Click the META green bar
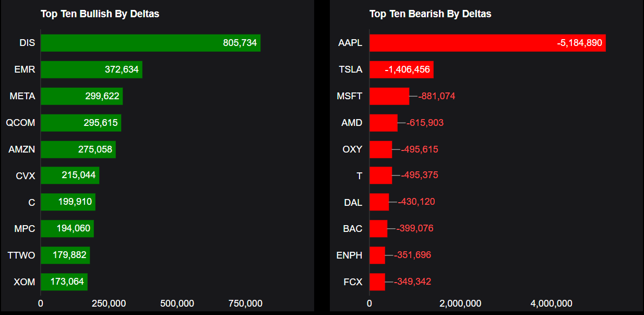 (x=81, y=96)
